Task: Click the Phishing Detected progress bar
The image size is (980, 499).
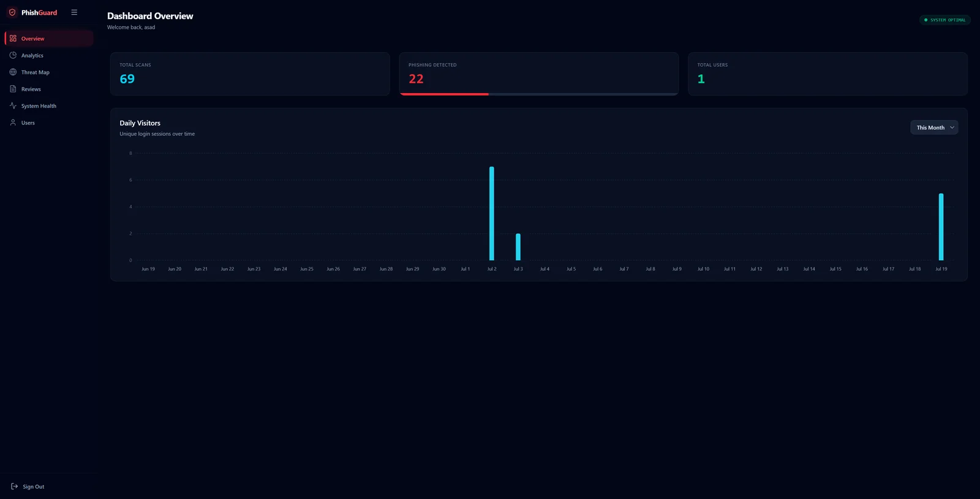Action: point(539,94)
